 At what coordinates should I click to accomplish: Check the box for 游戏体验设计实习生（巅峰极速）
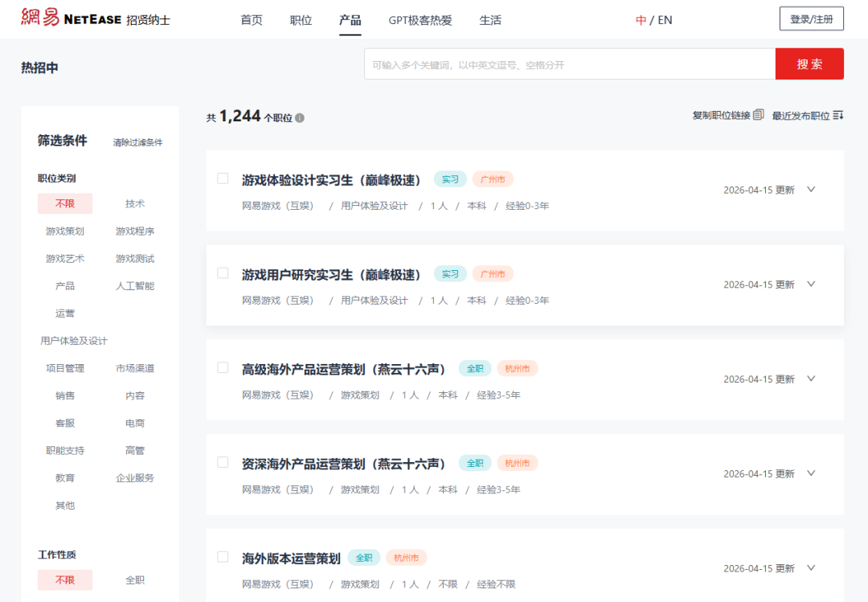[x=223, y=178]
